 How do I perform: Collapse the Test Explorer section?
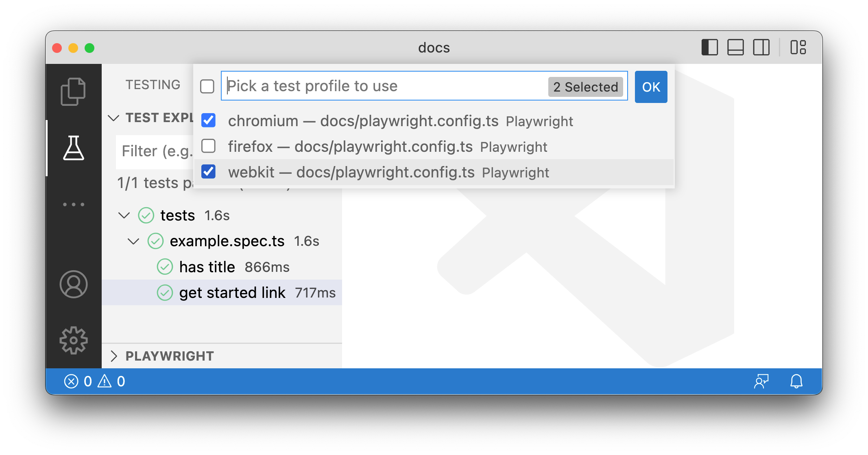click(x=113, y=118)
